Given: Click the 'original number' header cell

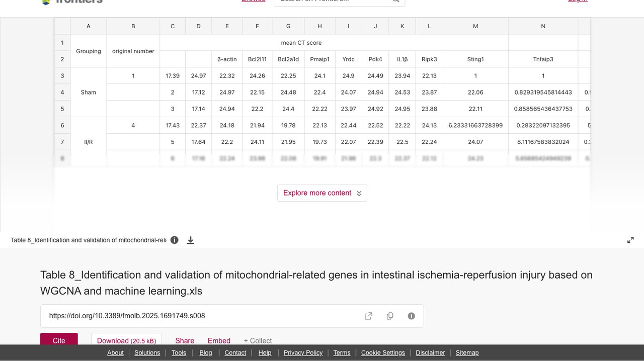Looking at the screenshot, I should (133, 51).
